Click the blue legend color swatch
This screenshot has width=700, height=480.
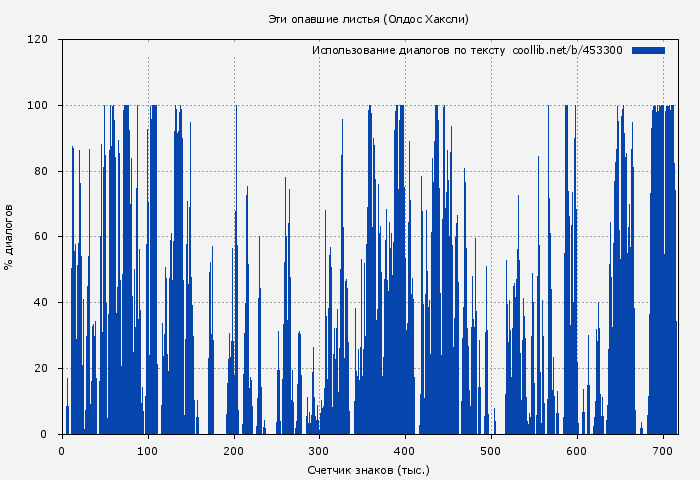[x=648, y=50]
